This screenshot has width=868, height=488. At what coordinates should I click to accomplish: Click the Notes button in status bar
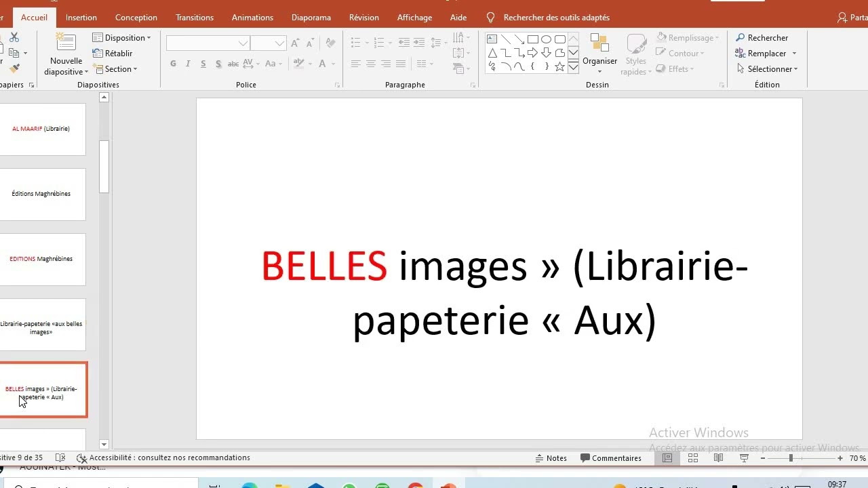click(551, 458)
